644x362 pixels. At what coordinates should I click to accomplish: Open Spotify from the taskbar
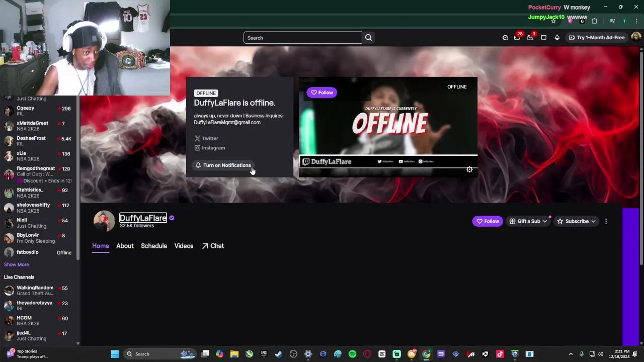point(352,354)
